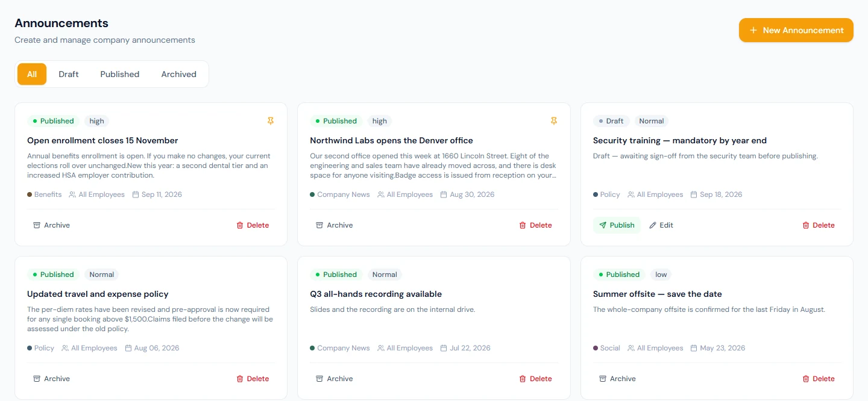Click the Benefits category color dot
The image size is (868, 401).
pos(30,194)
